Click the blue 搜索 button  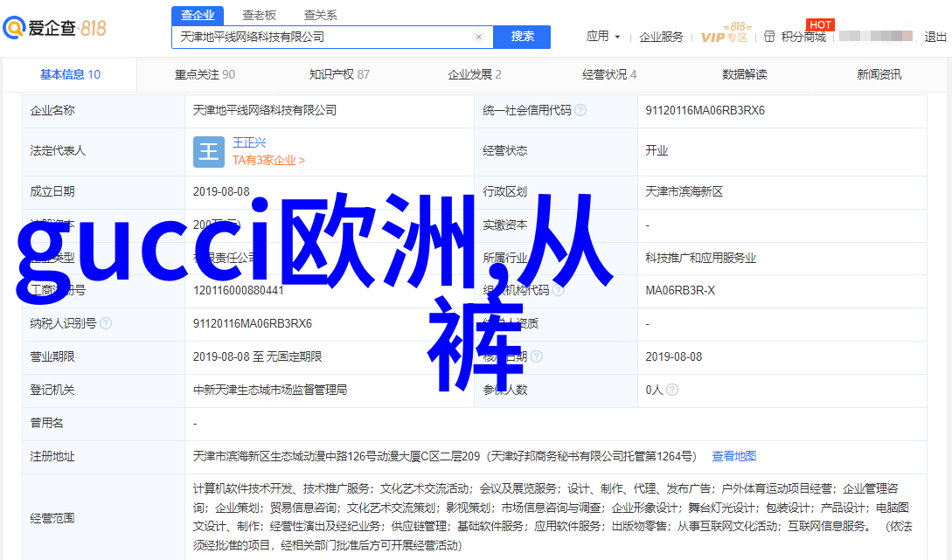point(522,37)
